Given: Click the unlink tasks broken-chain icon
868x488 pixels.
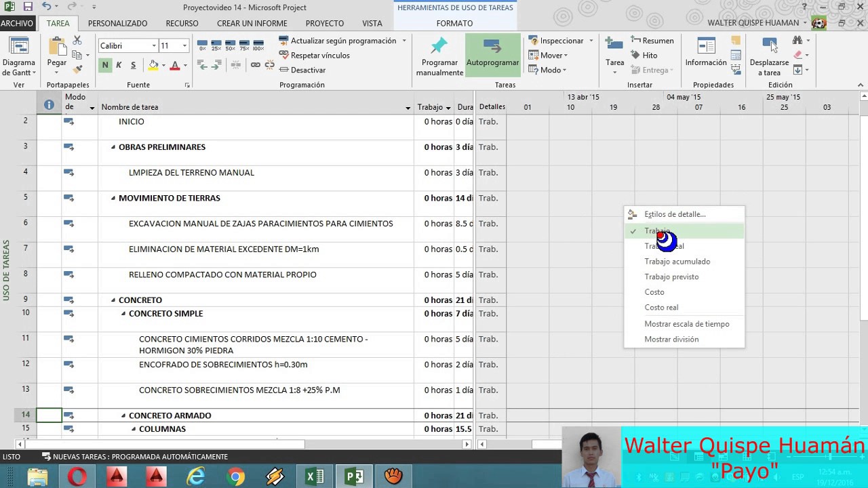Looking at the screenshot, I should tap(269, 65).
